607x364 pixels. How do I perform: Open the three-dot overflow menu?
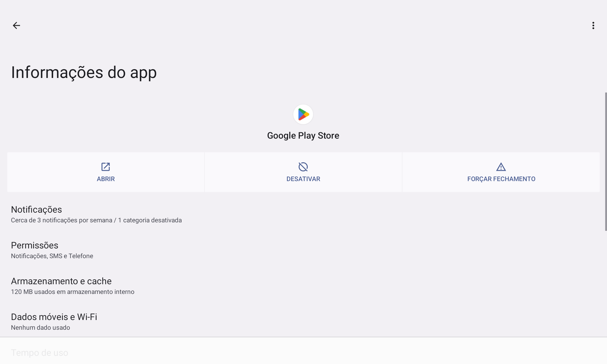(593, 25)
